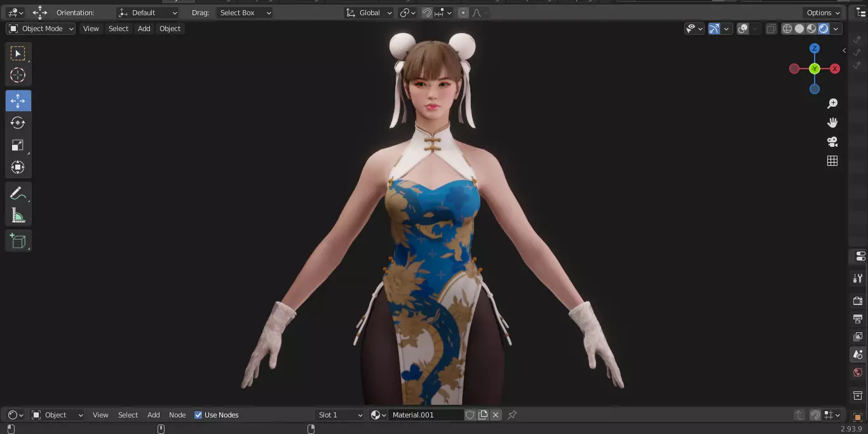Image resolution: width=868 pixels, height=434 pixels.
Task: Unlink Material.001 with X button
Action: click(x=496, y=415)
